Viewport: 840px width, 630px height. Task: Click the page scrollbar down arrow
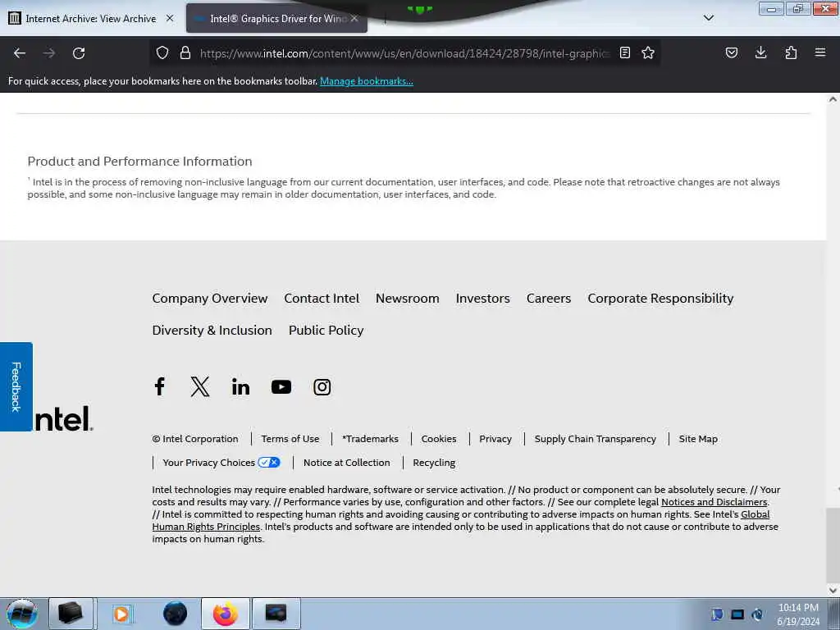833,590
